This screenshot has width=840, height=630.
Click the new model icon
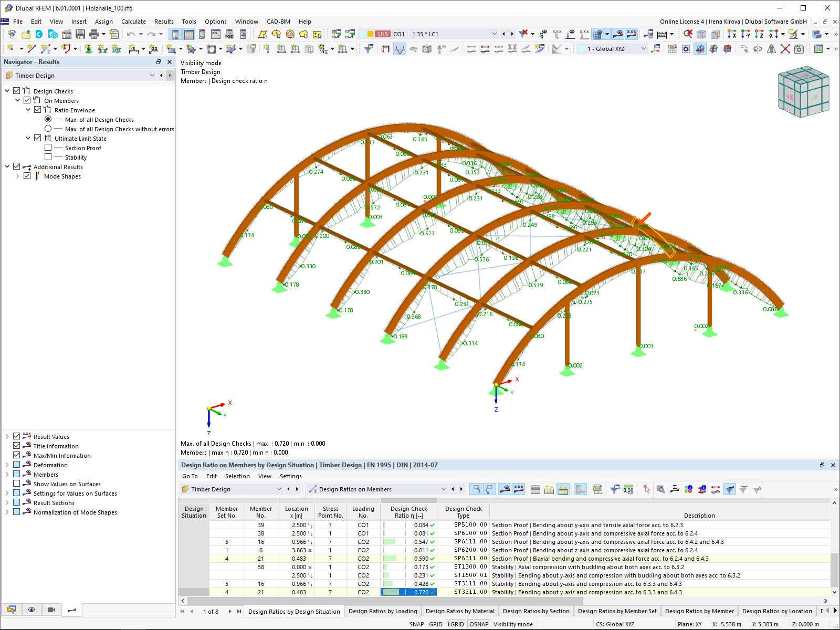(x=12, y=34)
